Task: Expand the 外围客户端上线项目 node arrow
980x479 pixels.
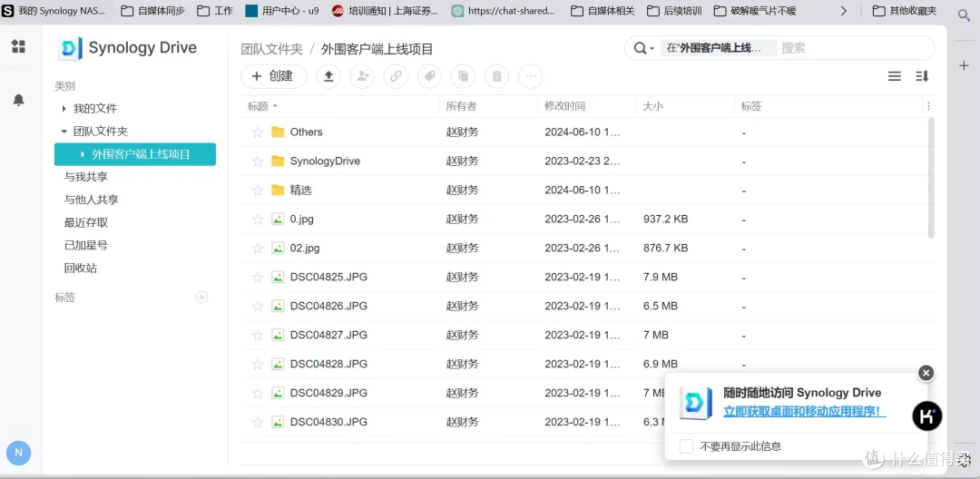Action: coord(83,154)
